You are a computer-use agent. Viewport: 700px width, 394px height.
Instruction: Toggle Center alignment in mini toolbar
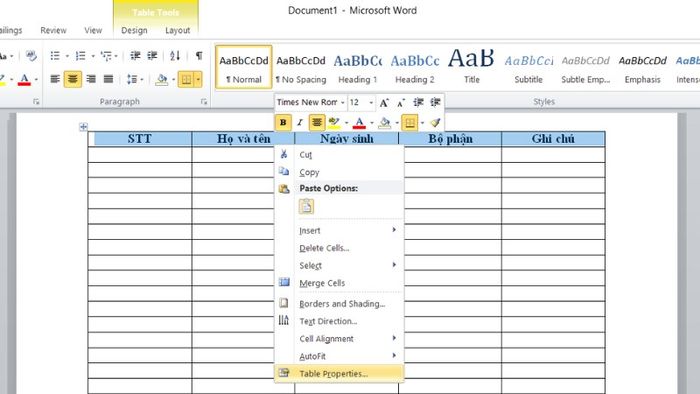tap(317, 122)
